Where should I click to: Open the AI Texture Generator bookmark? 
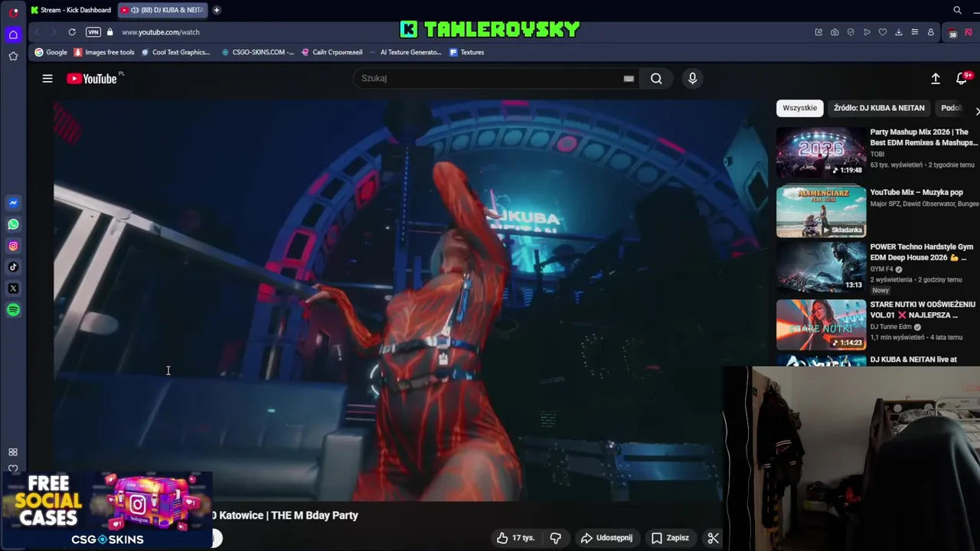click(407, 52)
